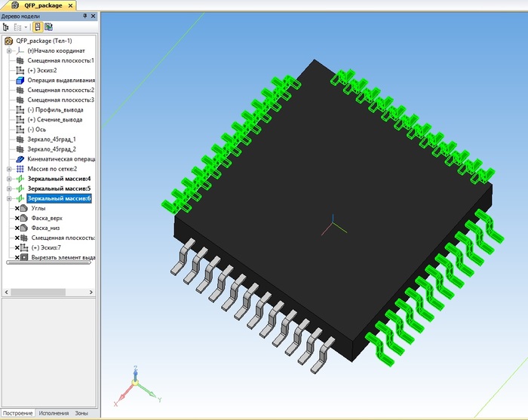Select Операция выдавливания cube icon
Image resolution: width=528 pixels, height=420 pixels.
20,80
